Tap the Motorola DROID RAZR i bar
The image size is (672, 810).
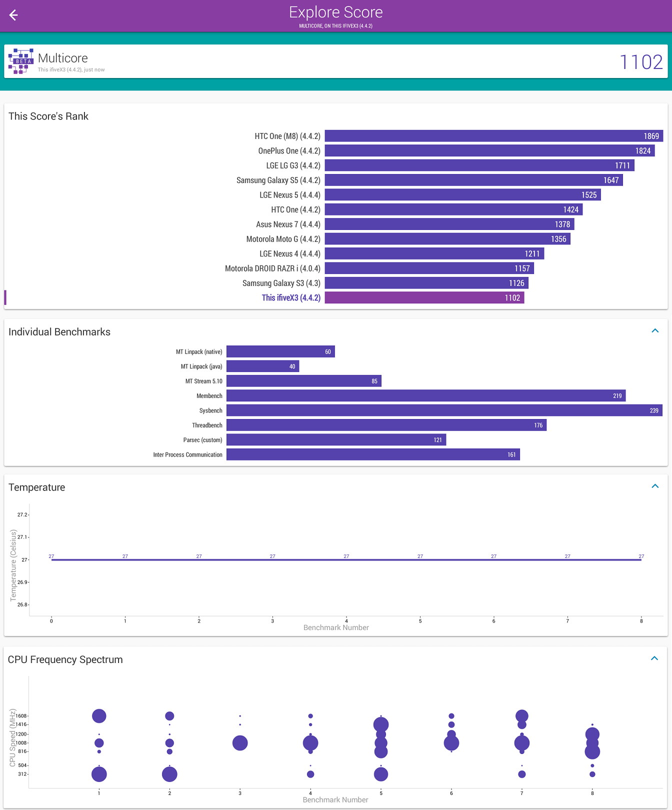click(x=429, y=268)
